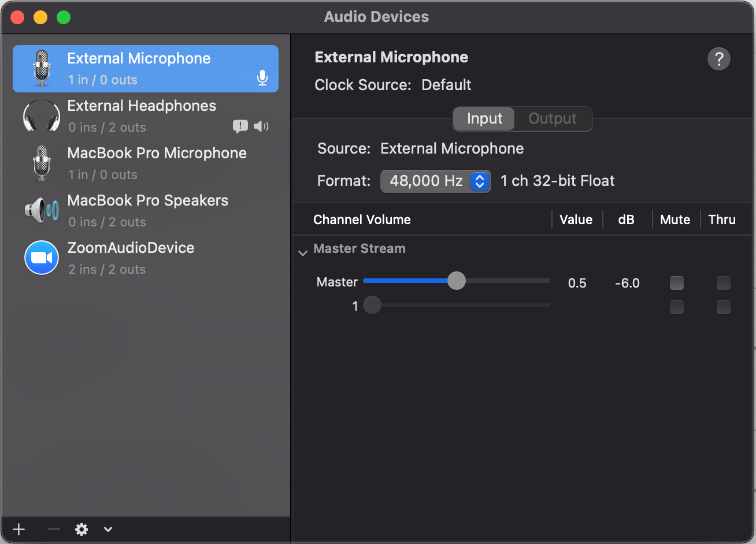Open help with the question mark button
756x544 pixels.
coord(718,58)
